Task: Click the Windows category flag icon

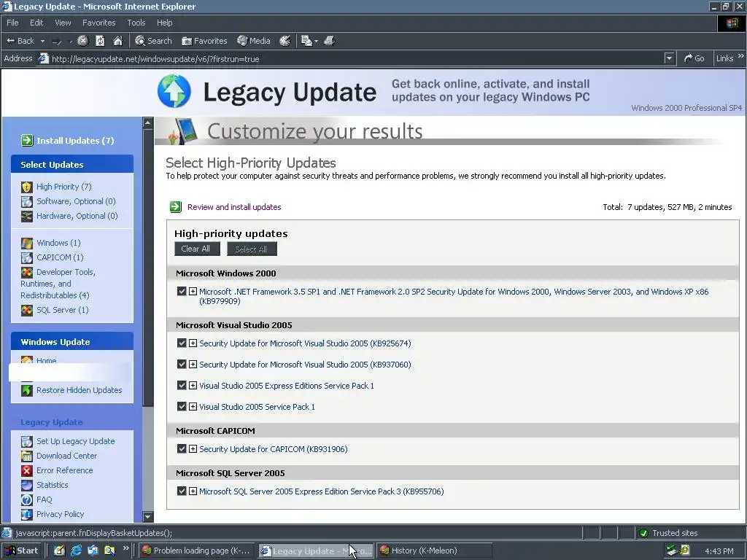Action: [x=27, y=243]
